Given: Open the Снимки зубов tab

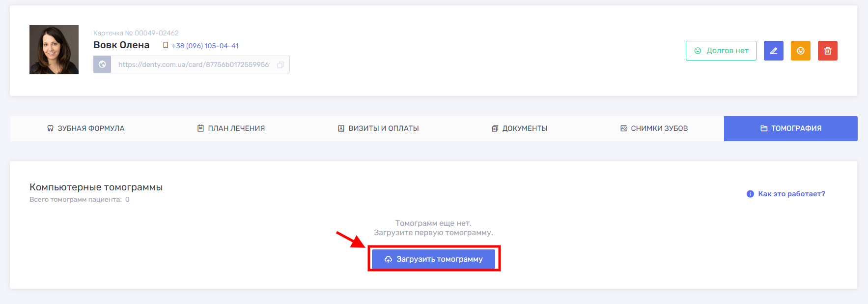Looking at the screenshot, I should click(x=654, y=128).
